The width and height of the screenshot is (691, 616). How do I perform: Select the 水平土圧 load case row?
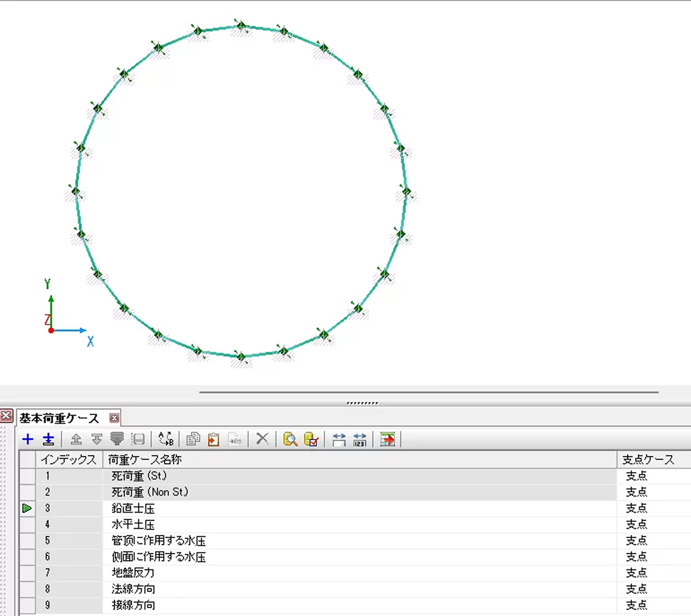(133, 524)
